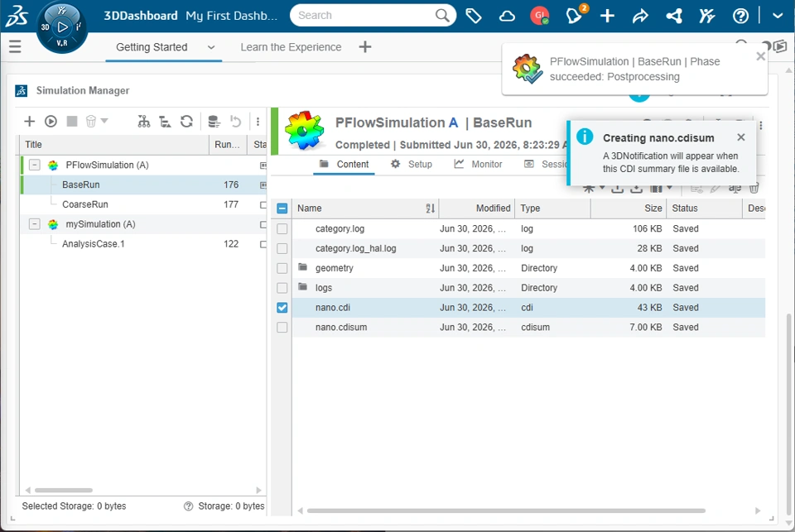Switch to the Getting Started tab
Image resolution: width=795 pixels, height=532 pixels.
152,47
